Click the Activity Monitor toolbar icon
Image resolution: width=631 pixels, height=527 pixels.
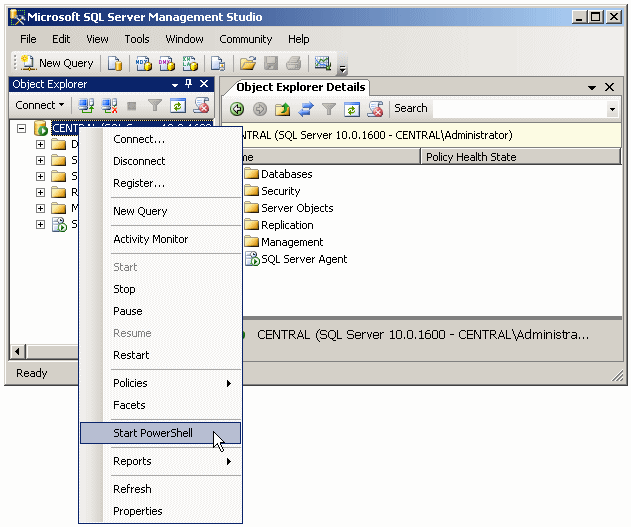click(323, 63)
